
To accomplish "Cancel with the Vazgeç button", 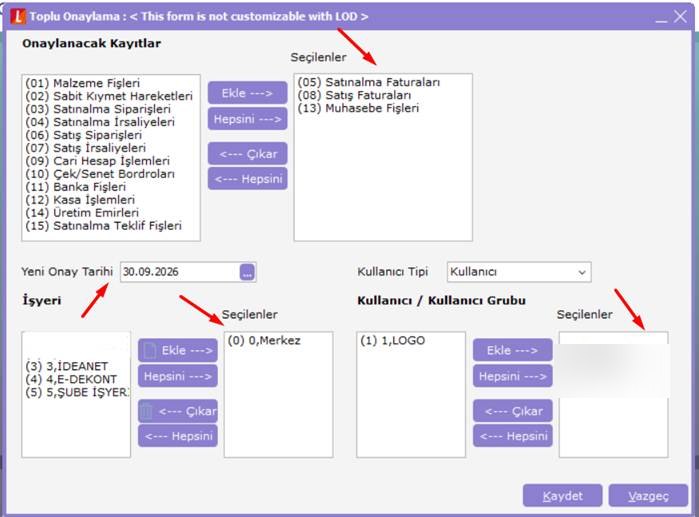I will [648, 496].
